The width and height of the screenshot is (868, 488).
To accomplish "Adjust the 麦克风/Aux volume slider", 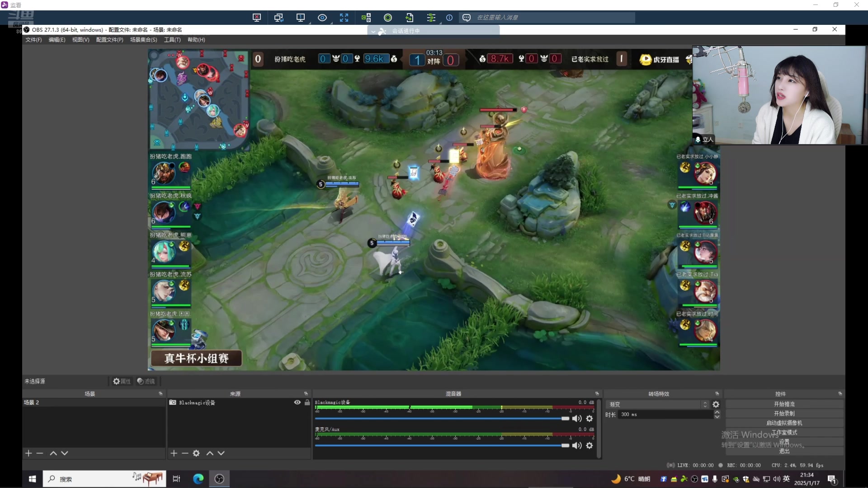I will (x=442, y=446).
